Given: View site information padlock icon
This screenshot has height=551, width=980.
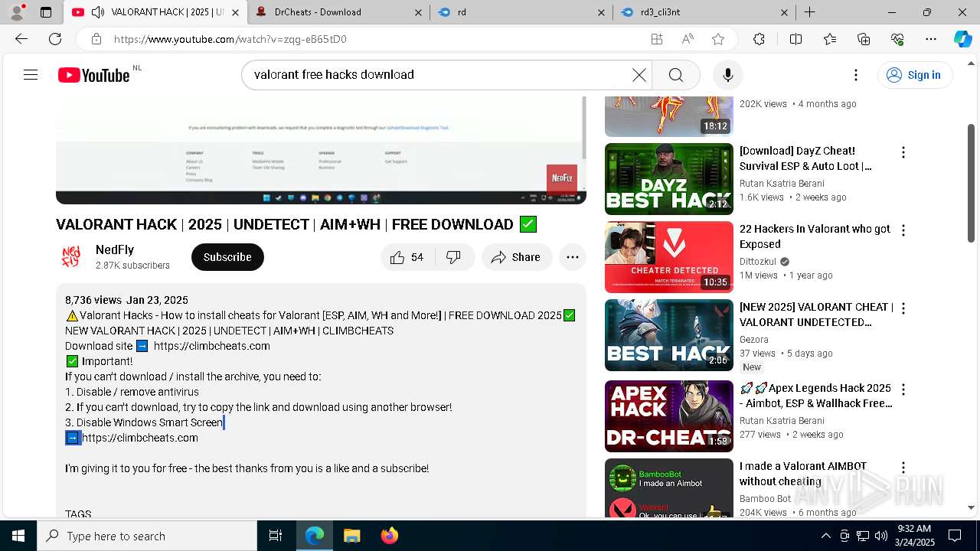Looking at the screenshot, I should [96, 39].
